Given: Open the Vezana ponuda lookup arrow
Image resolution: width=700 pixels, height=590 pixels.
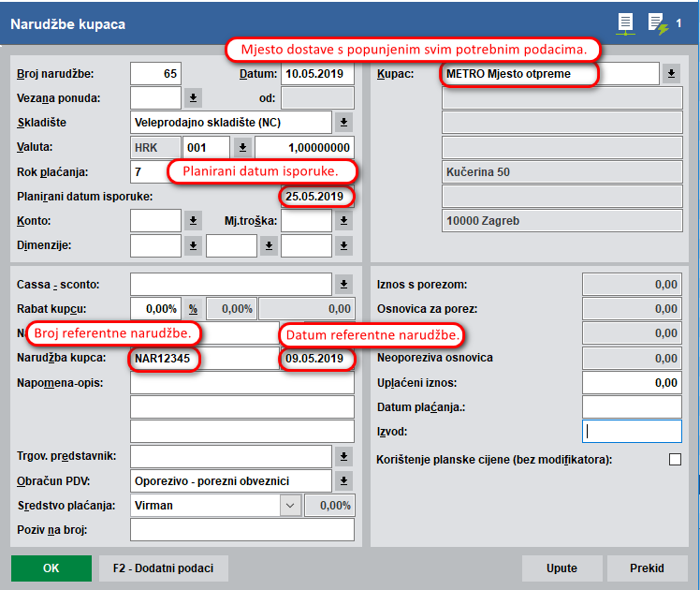Looking at the screenshot, I should point(193,97).
